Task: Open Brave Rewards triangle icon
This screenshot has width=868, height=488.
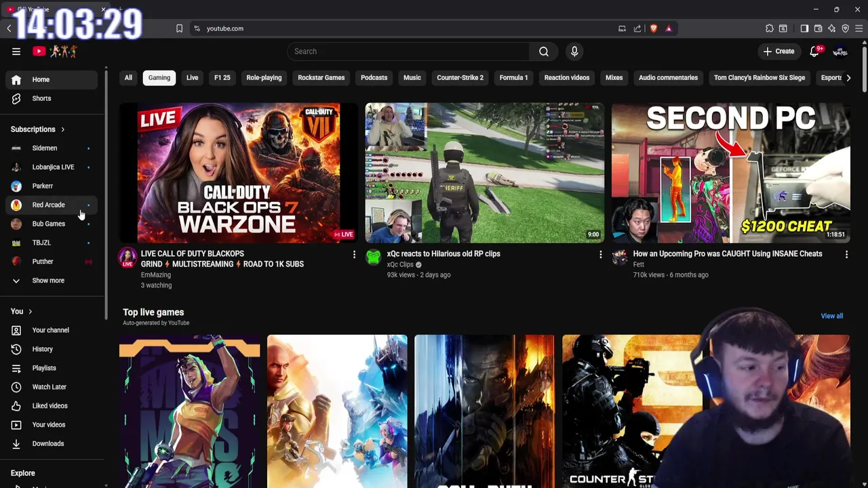Action: tap(669, 28)
